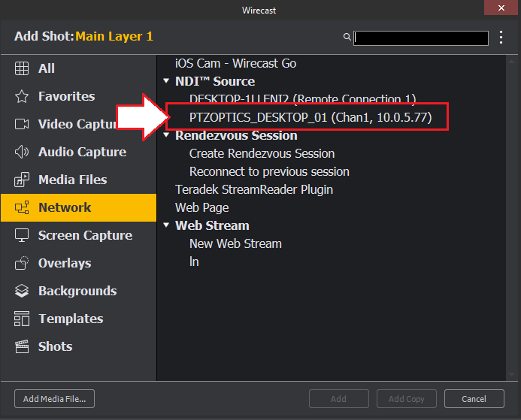Click the Cancel button
This screenshot has width=521, height=420.
pyautogui.click(x=474, y=399)
